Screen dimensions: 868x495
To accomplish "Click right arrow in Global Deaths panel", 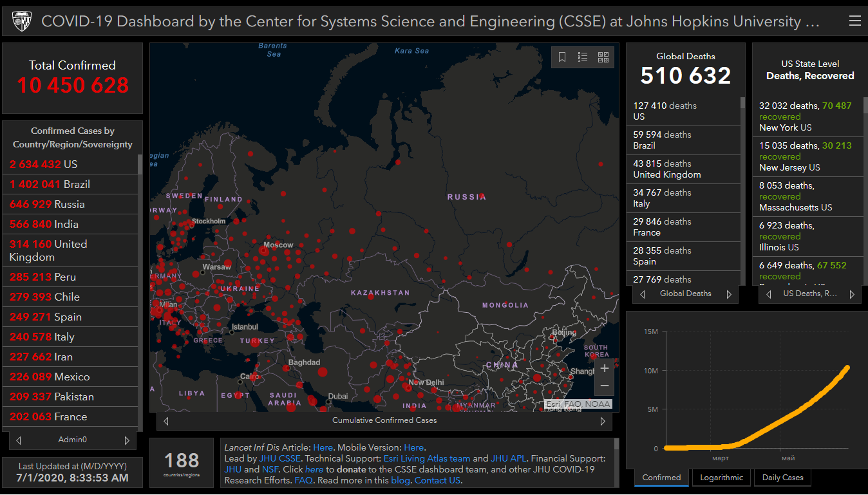I will pos(729,294).
